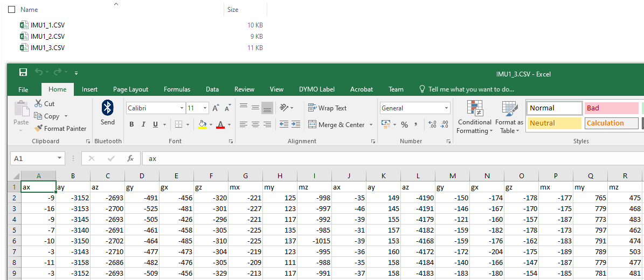
Task: Click the Insert Function fx icon
Action: click(130, 158)
